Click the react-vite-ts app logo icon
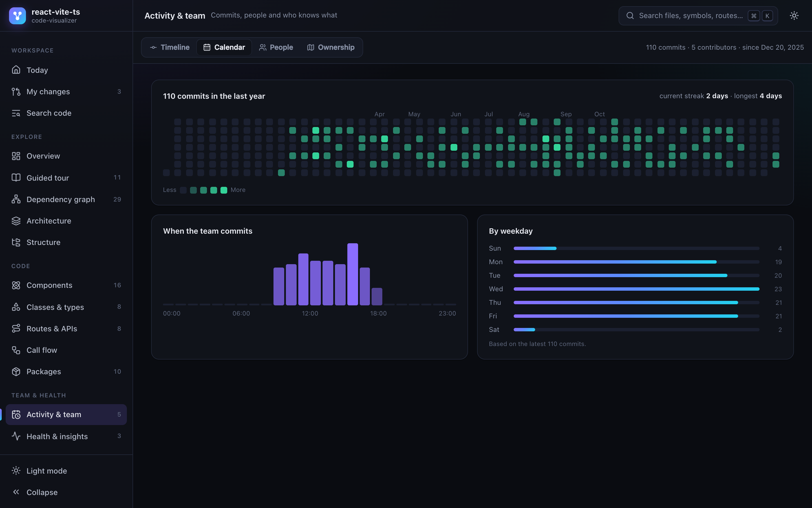 click(17, 16)
